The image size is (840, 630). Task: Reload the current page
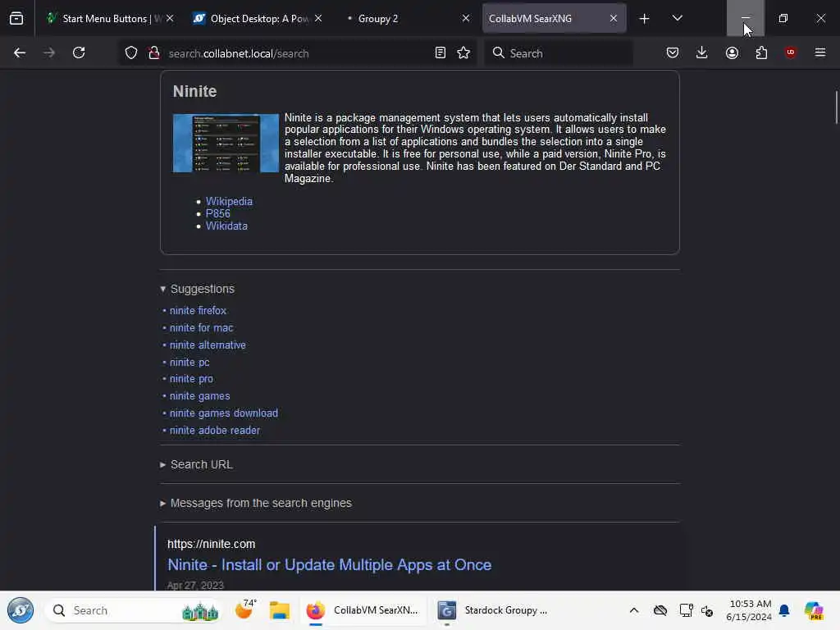79,53
